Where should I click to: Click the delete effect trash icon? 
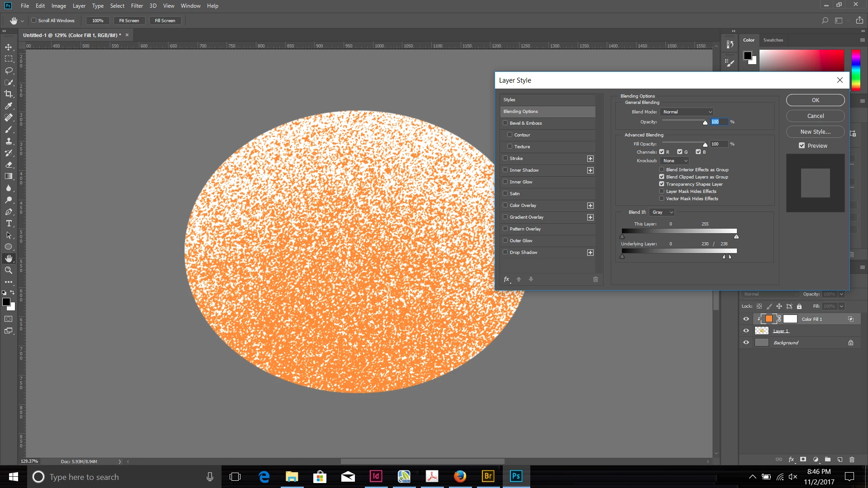click(x=595, y=279)
